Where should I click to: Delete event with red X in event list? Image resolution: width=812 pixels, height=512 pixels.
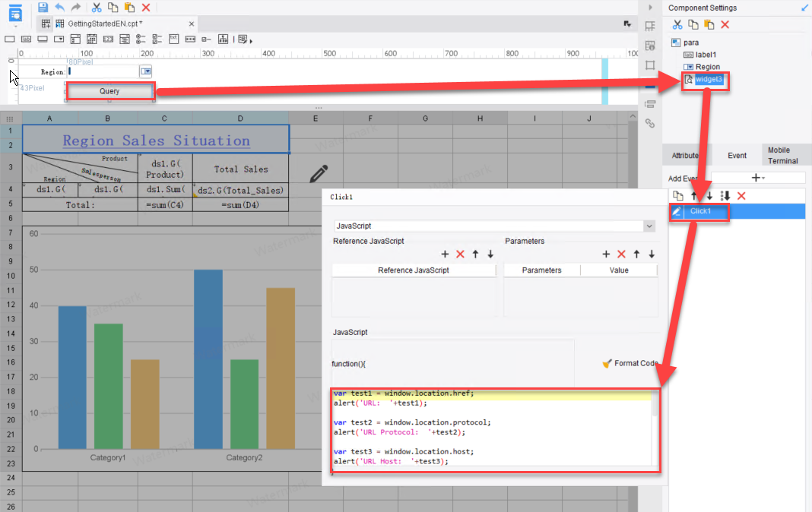point(741,196)
